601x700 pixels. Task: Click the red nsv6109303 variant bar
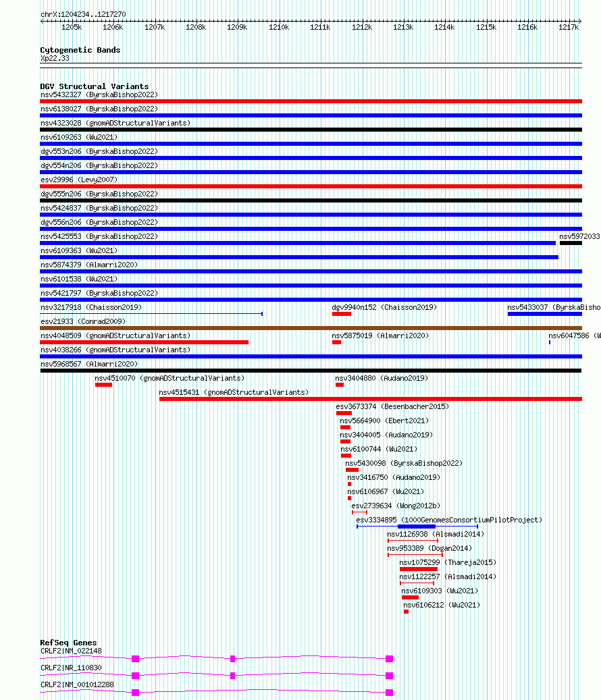[411, 597]
